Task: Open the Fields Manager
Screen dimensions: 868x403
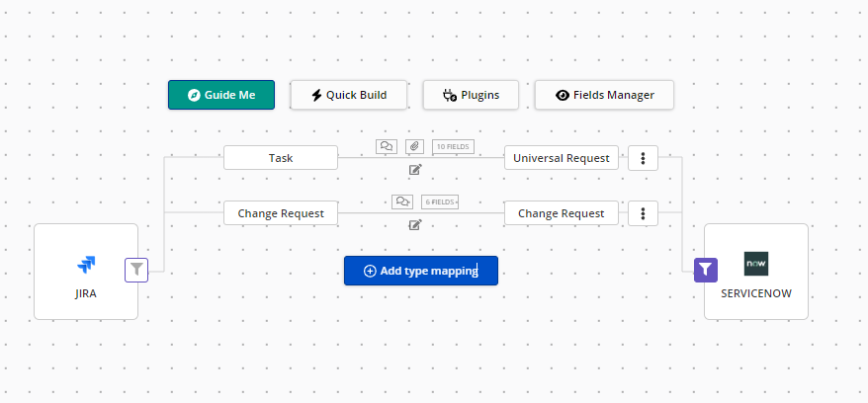Action: click(604, 95)
